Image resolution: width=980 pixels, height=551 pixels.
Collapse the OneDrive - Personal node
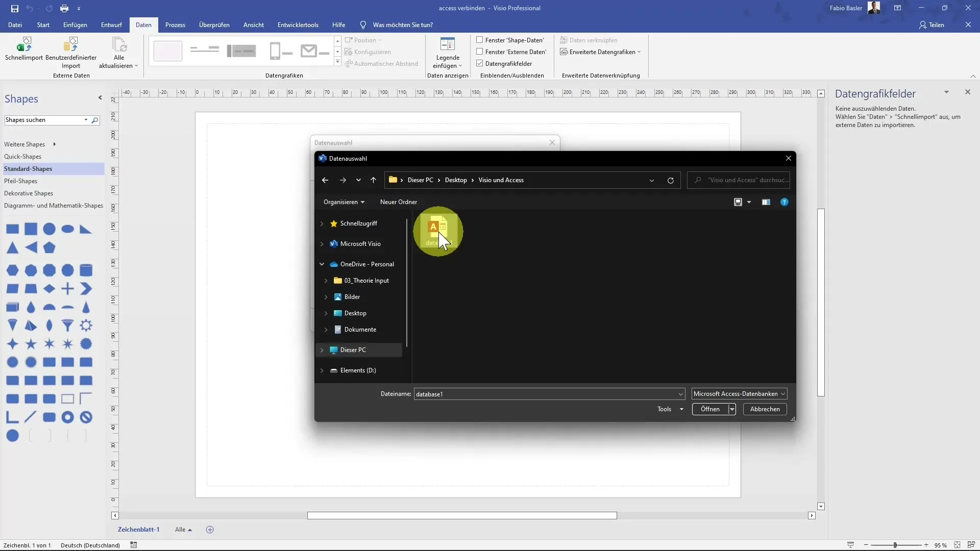click(x=322, y=264)
